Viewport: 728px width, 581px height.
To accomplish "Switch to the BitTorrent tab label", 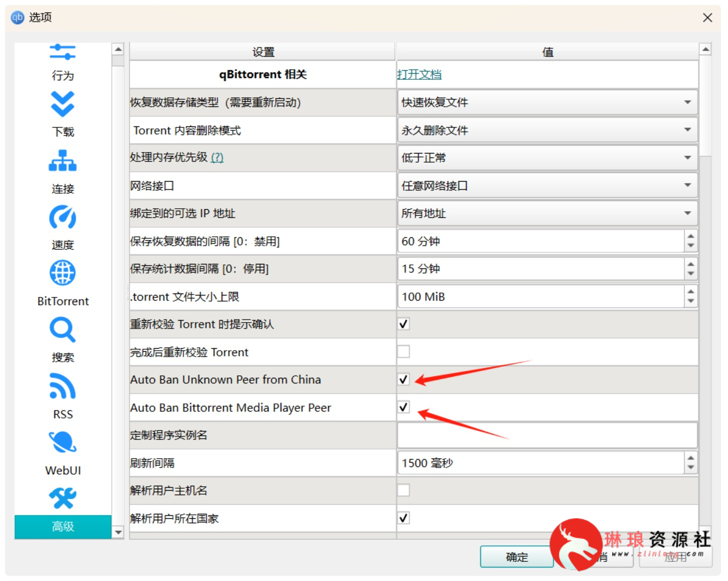I will point(63,301).
